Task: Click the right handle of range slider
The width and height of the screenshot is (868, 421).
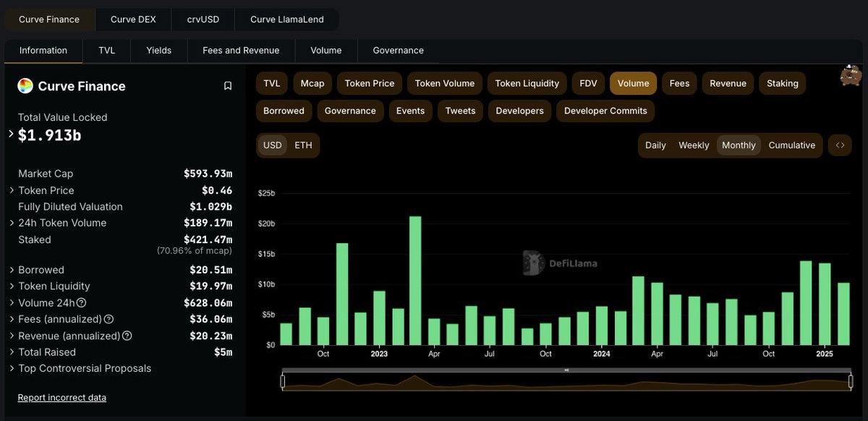Action: tap(851, 381)
